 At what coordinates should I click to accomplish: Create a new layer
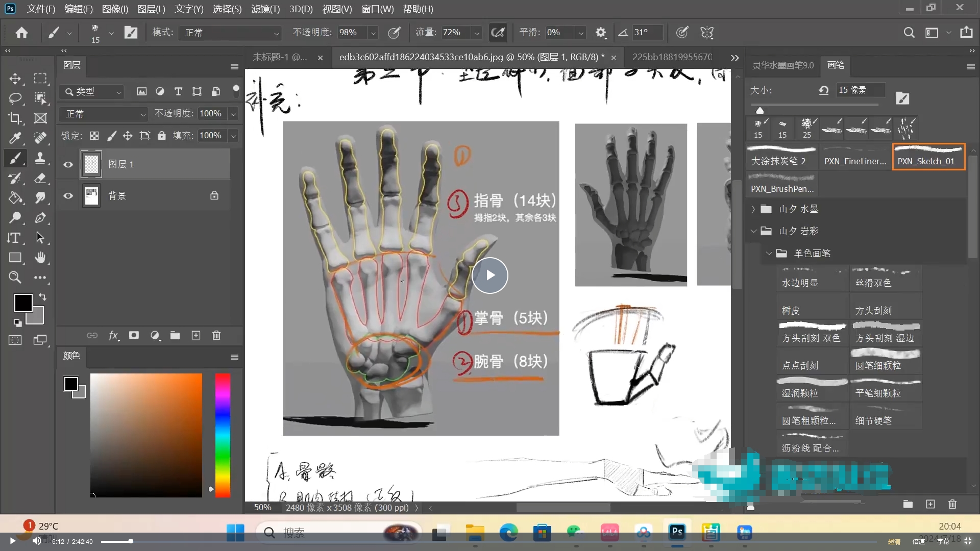click(196, 335)
